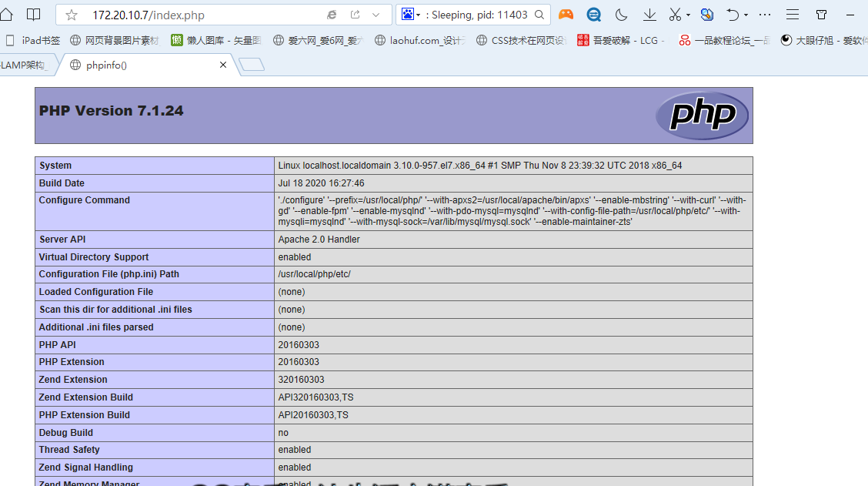Image resolution: width=868 pixels, height=486 pixels.
Task: Expand dropdown beside the undo arrow
Action: tap(746, 15)
